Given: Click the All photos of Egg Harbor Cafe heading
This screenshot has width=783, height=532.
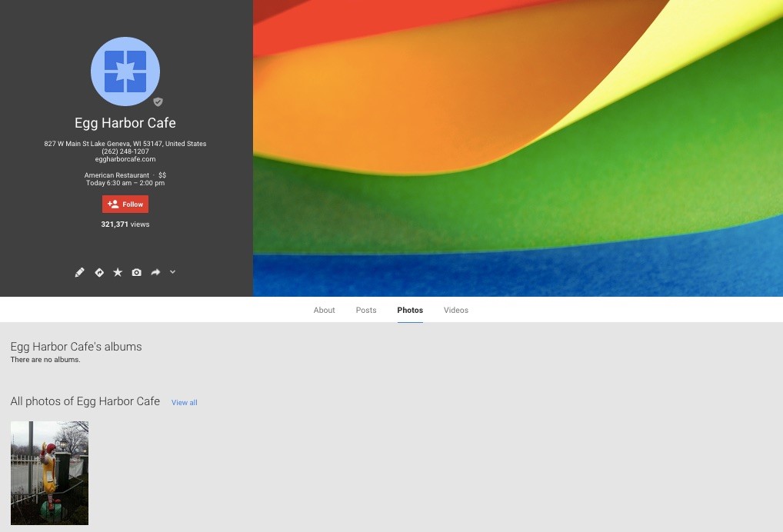Looking at the screenshot, I should click(85, 401).
